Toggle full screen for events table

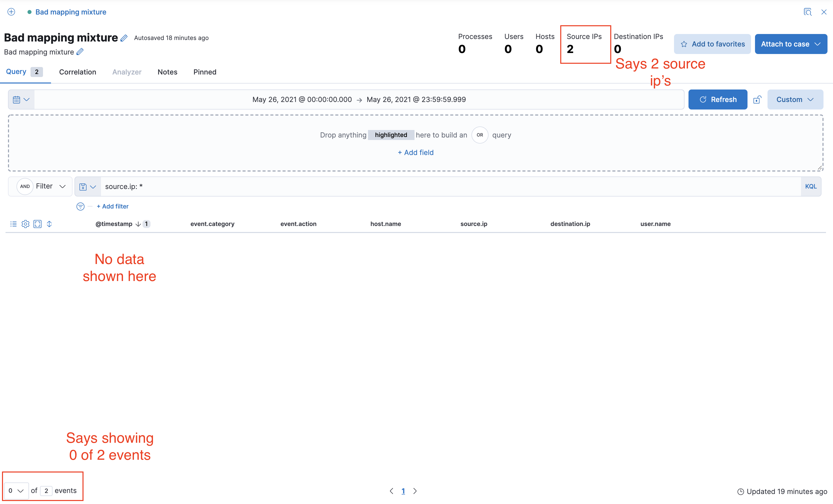click(x=37, y=224)
